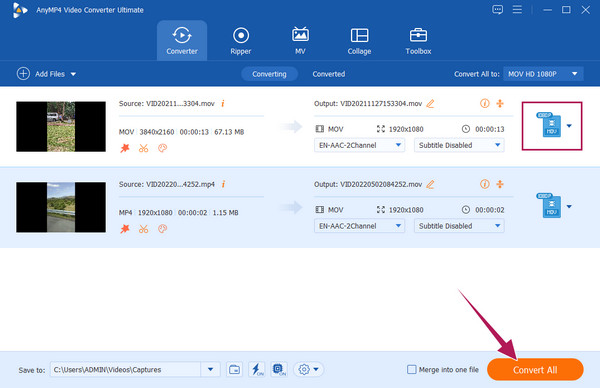
Task: Expand the Add Files dropdown arrow
Action: click(73, 74)
